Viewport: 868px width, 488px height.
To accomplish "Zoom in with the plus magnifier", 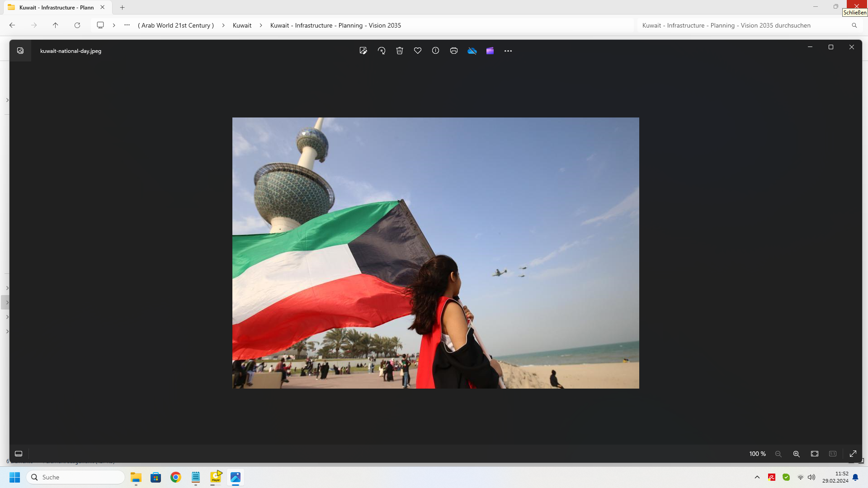I will (x=797, y=454).
